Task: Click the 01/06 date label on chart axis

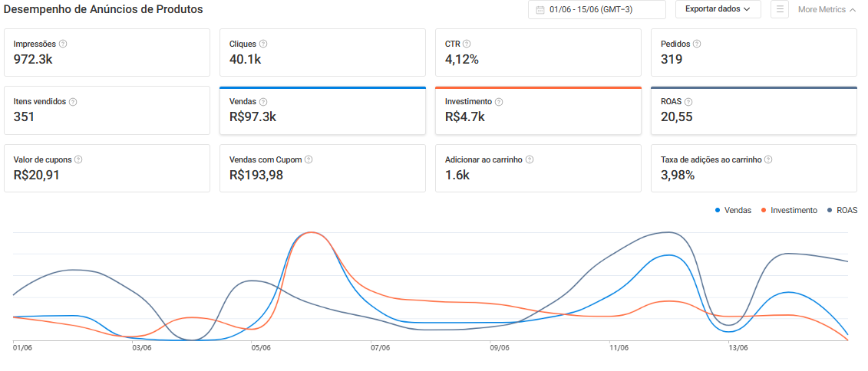Action: click(x=22, y=348)
